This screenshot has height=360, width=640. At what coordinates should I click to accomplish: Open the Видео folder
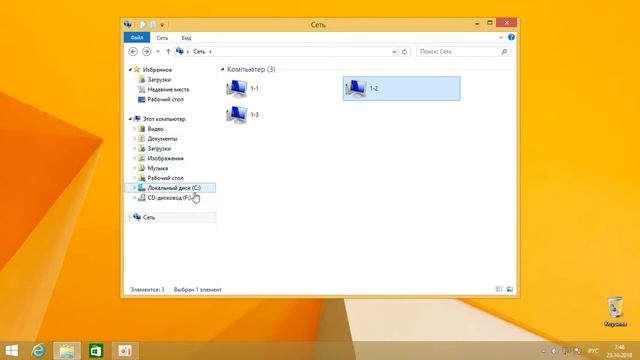click(155, 129)
